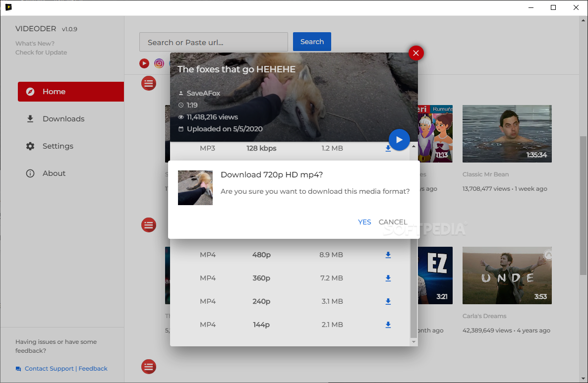Click the VIDEODER app title
This screenshot has height=383, width=588.
pos(36,29)
